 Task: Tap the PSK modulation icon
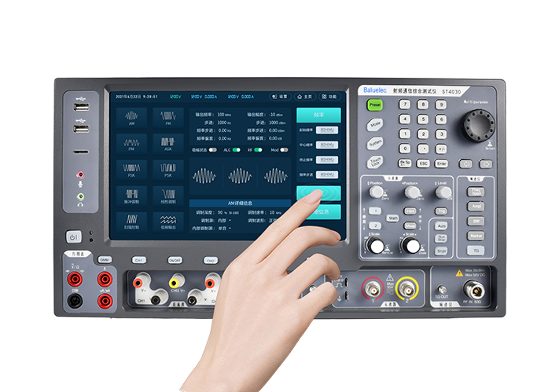pyautogui.click(x=168, y=170)
